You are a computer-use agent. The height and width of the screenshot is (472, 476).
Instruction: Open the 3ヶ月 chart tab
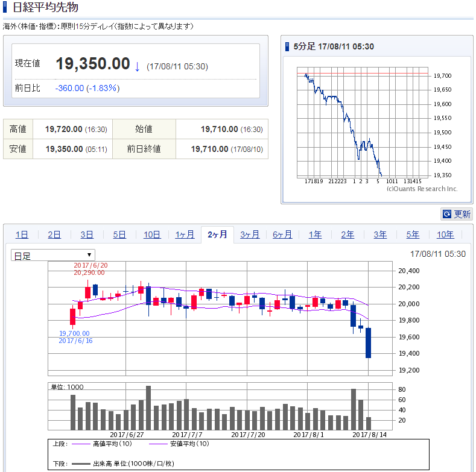coord(250,234)
